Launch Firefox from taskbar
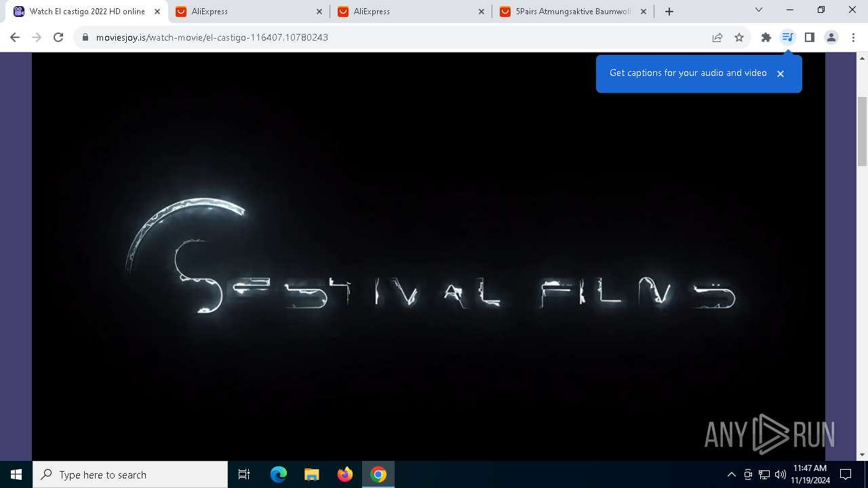Viewport: 868px width, 488px height. click(x=345, y=474)
